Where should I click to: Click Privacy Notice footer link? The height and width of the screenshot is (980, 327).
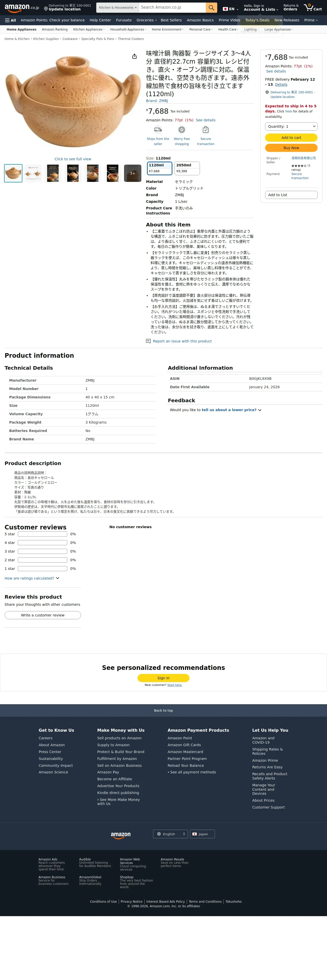pos(132,902)
